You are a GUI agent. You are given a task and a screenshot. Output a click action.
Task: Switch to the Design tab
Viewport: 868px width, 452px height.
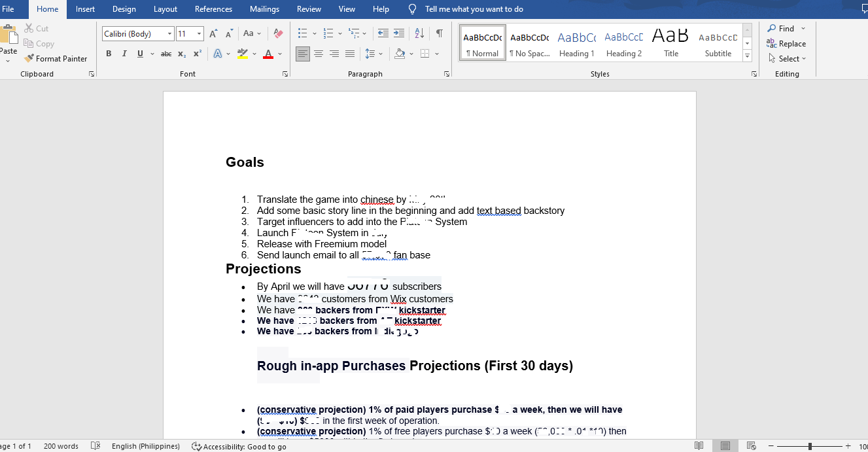[x=124, y=9]
